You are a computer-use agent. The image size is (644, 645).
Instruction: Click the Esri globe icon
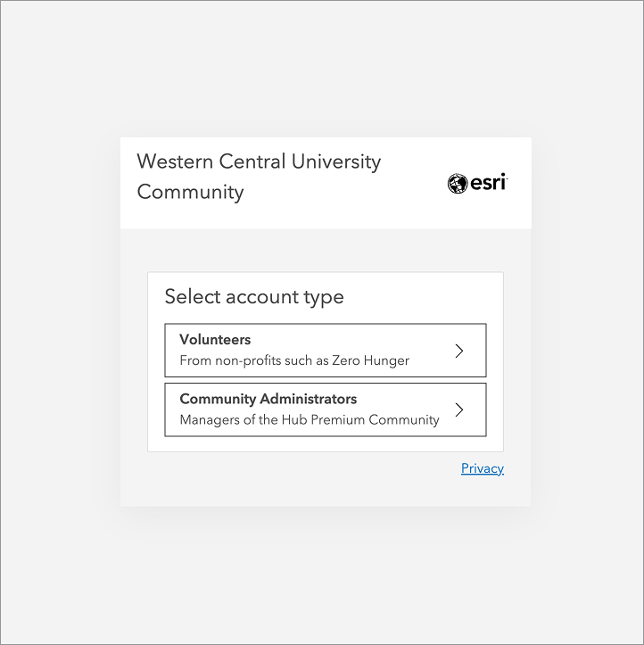coord(458,184)
